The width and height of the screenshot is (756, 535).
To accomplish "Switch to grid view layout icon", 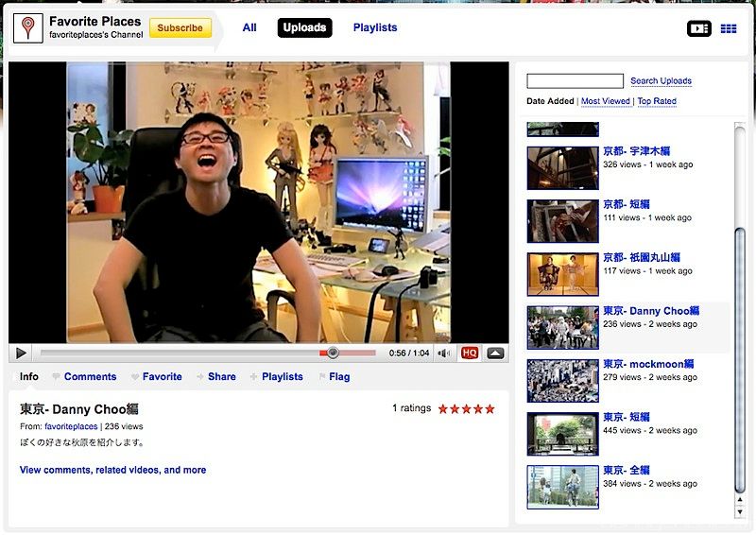I will pos(729,28).
